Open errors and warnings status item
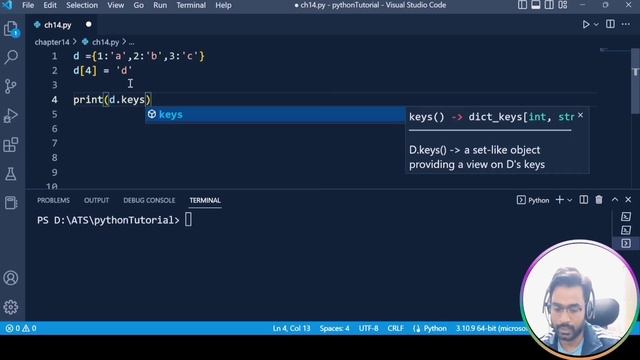The image size is (640, 360). [20, 328]
